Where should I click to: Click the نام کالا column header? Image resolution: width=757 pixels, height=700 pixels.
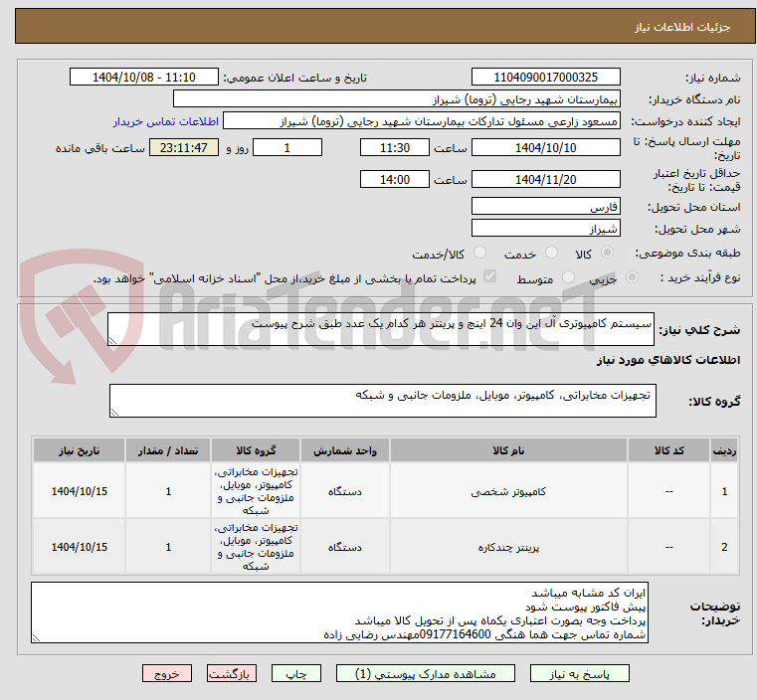pos(508,450)
